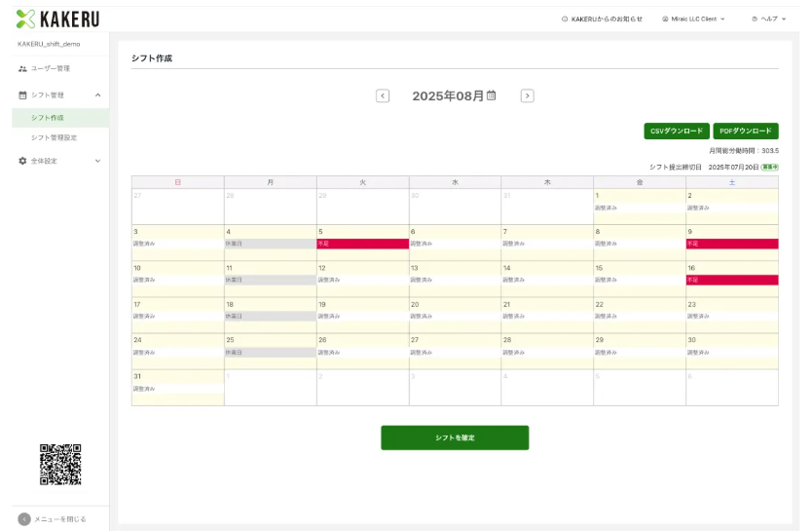Open the calendar picker icon beside 2025年08月
This screenshot has height=531, width=812.
tap(492, 95)
